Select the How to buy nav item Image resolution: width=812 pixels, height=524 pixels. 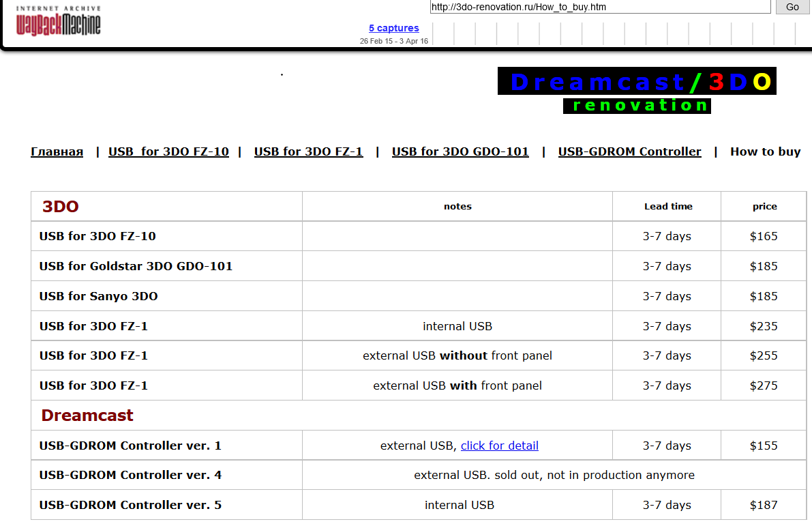click(765, 152)
